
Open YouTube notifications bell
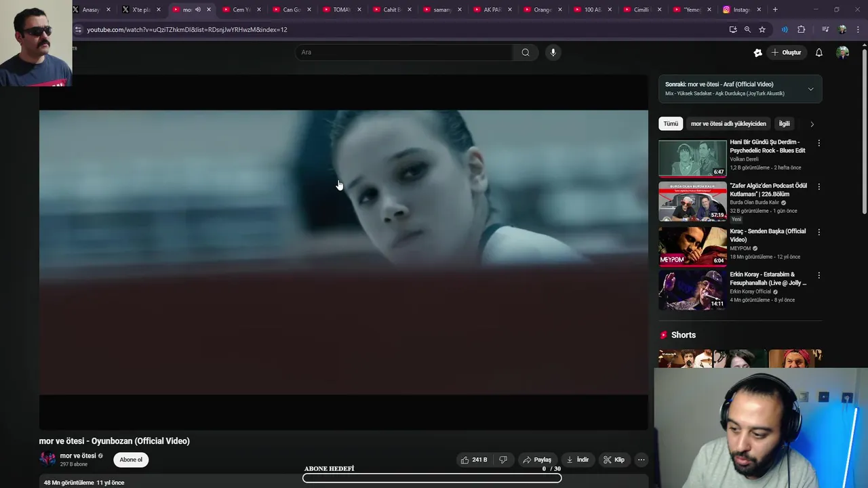click(818, 52)
